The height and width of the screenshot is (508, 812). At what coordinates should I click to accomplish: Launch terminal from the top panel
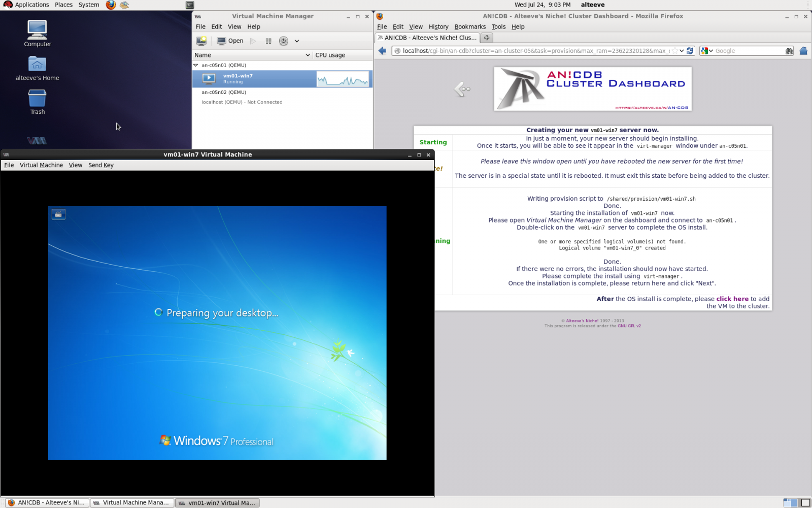(190, 5)
